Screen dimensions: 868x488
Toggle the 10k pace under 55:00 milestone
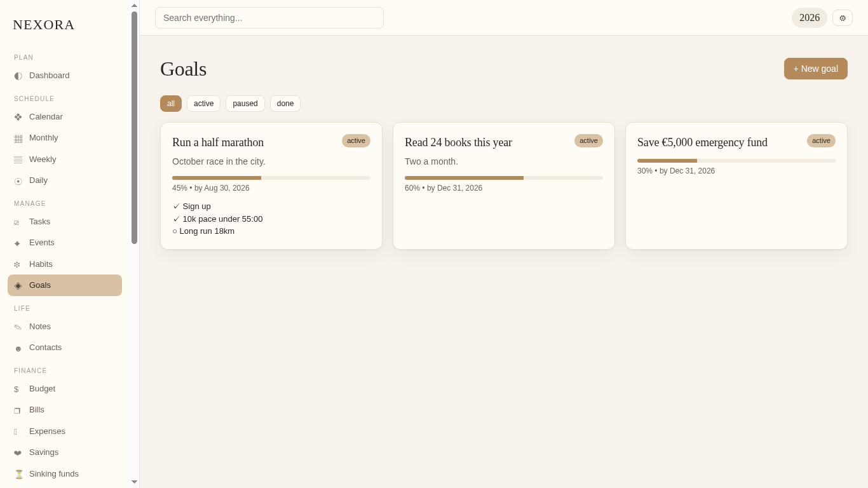(x=217, y=219)
